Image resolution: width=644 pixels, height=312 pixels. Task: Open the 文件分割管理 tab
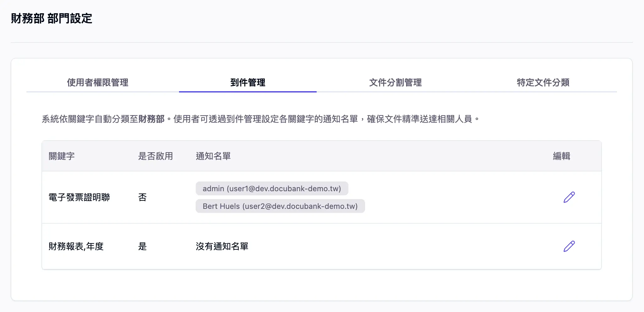click(x=396, y=83)
